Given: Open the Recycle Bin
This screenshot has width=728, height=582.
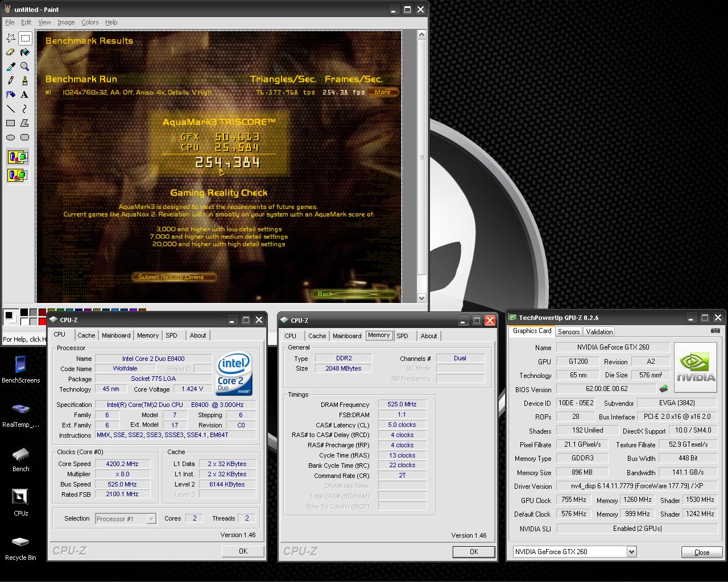Looking at the screenshot, I should 20,548.
